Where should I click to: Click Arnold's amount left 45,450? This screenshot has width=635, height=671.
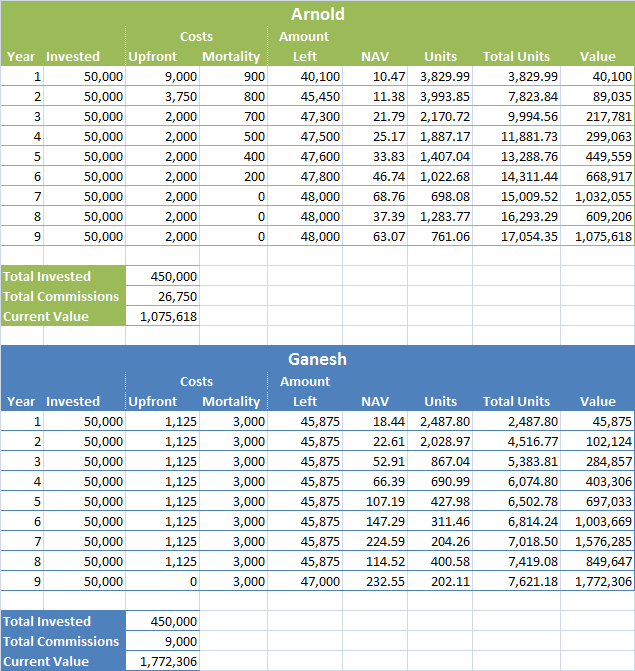coord(320,96)
